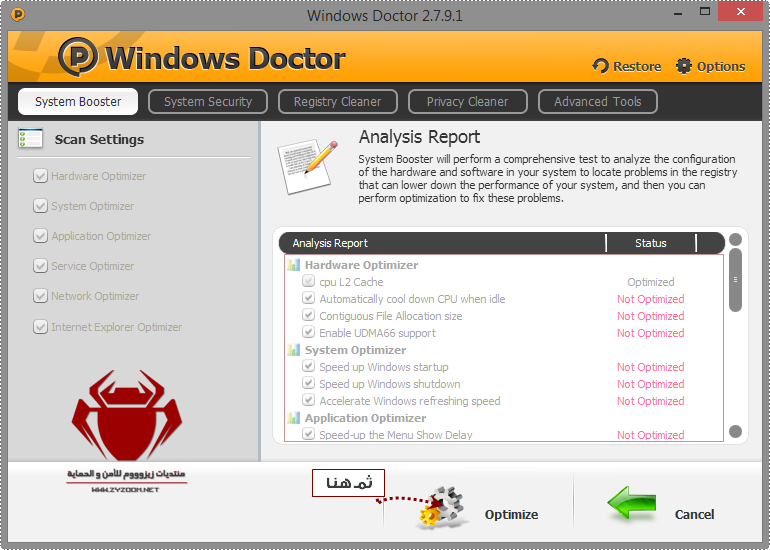Click the System Optimizer chart icon

293,350
